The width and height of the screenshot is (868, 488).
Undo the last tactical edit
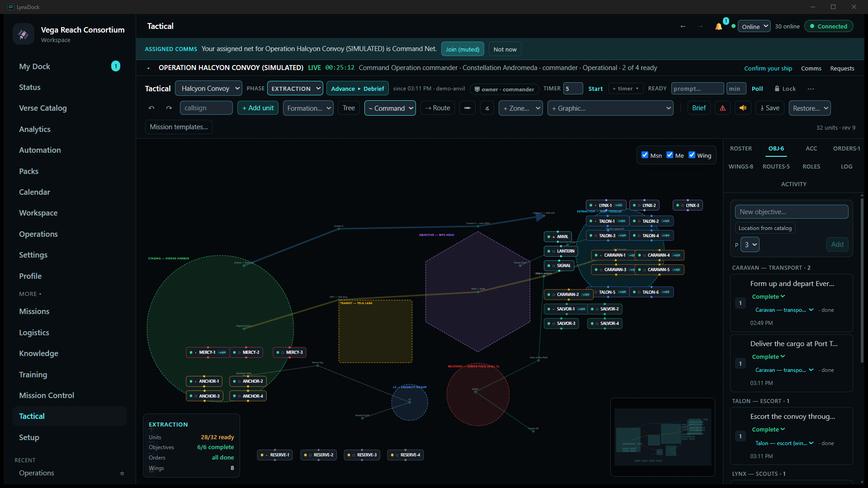(x=151, y=108)
